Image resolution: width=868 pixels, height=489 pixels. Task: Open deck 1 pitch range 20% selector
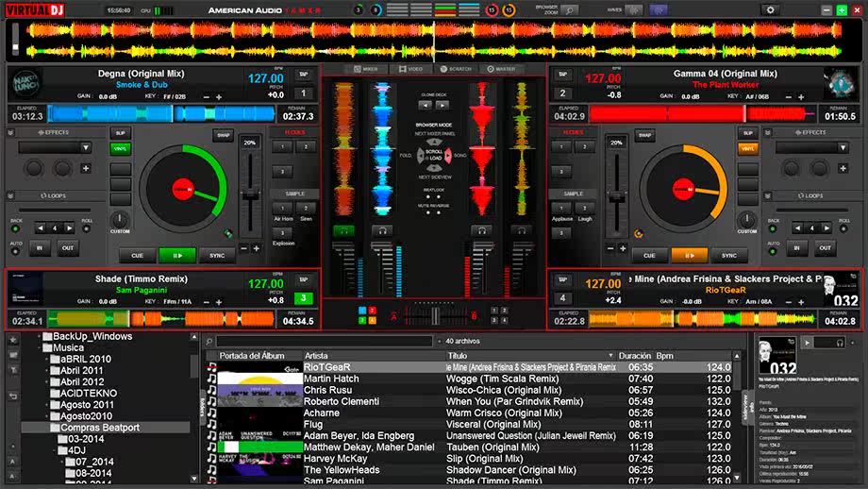pos(250,143)
